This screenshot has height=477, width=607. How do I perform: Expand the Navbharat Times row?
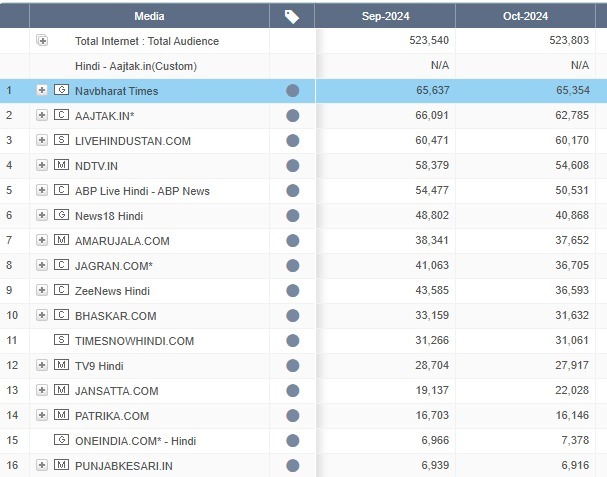pyautogui.click(x=42, y=90)
